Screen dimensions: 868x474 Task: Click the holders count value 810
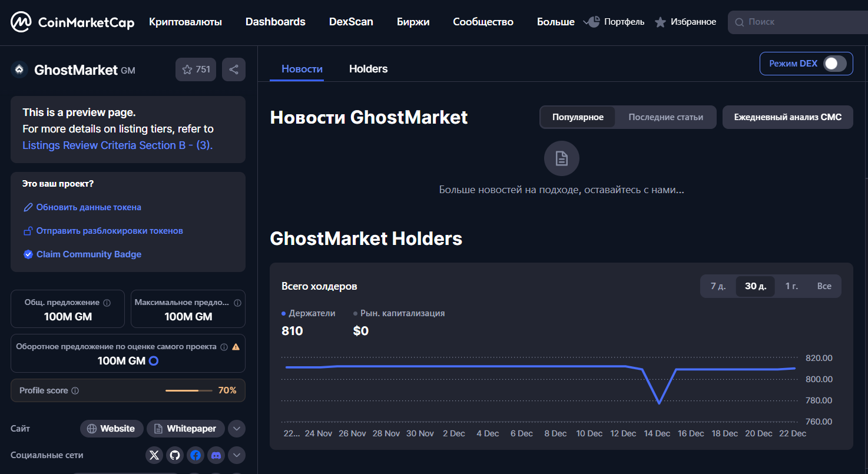pos(292,331)
